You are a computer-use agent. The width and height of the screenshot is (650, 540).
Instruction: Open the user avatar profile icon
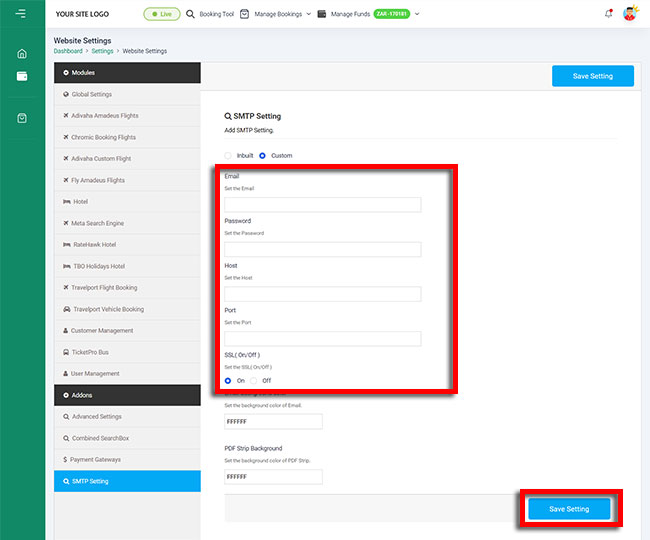point(630,14)
